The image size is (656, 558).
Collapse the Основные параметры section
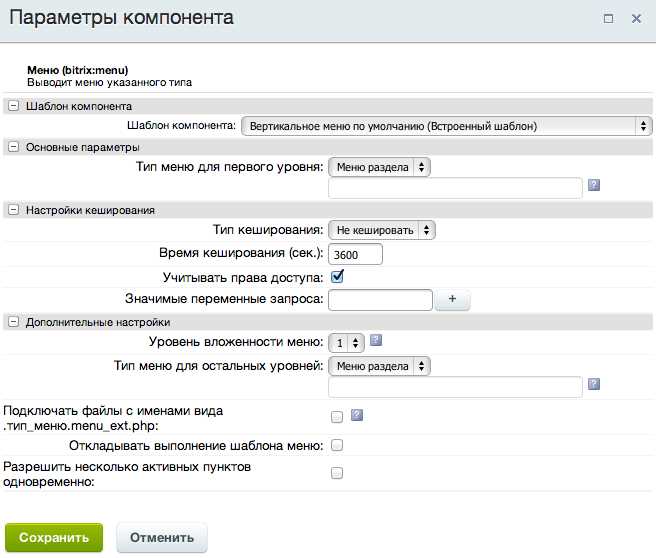click(13, 147)
